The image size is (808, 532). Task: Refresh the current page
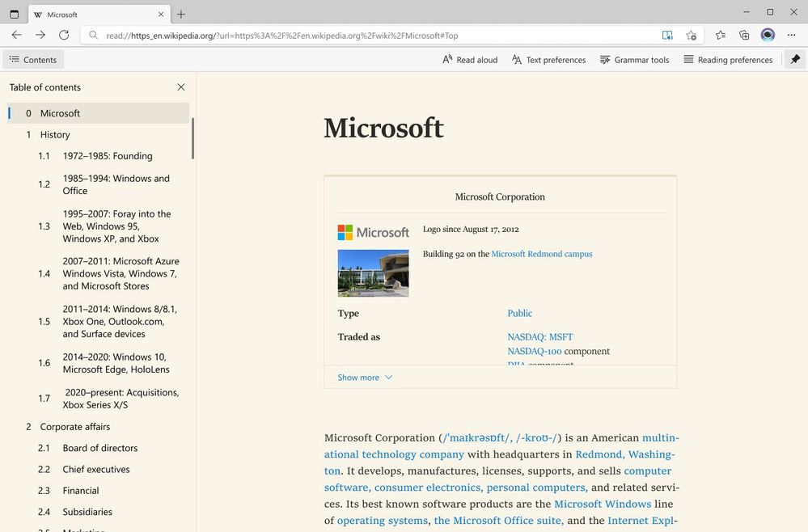pyautogui.click(x=64, y=35)
